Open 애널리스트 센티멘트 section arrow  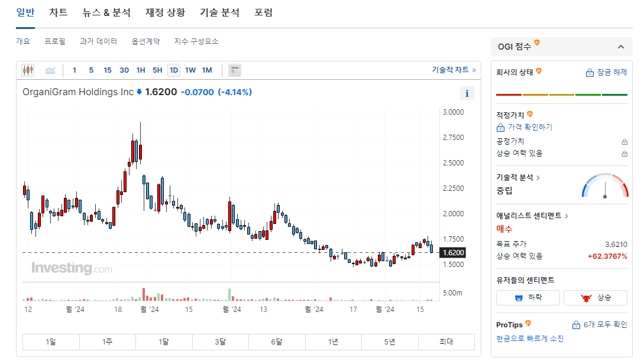tap(567, 216)
